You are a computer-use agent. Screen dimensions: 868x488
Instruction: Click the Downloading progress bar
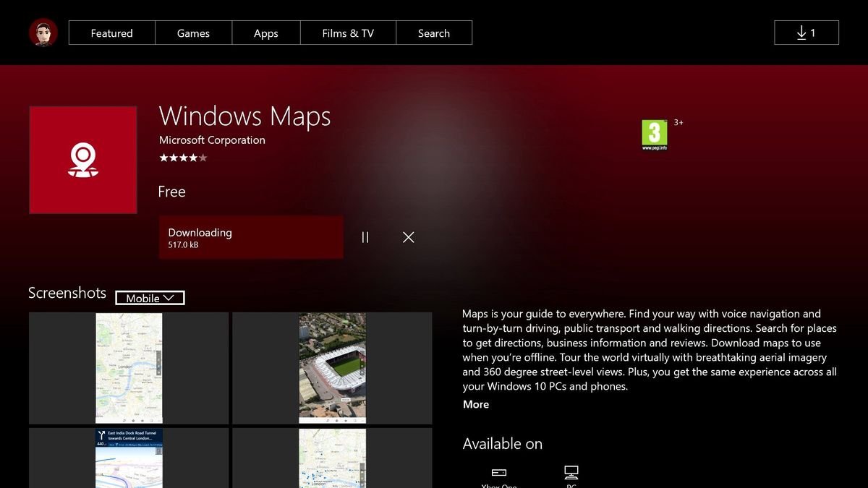(x=250, y=237)
